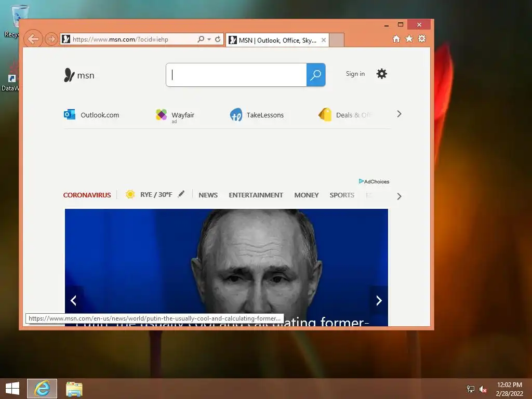Open the CORONAVIRUS section
The image size is (532, 399).
tap(87, 195)
